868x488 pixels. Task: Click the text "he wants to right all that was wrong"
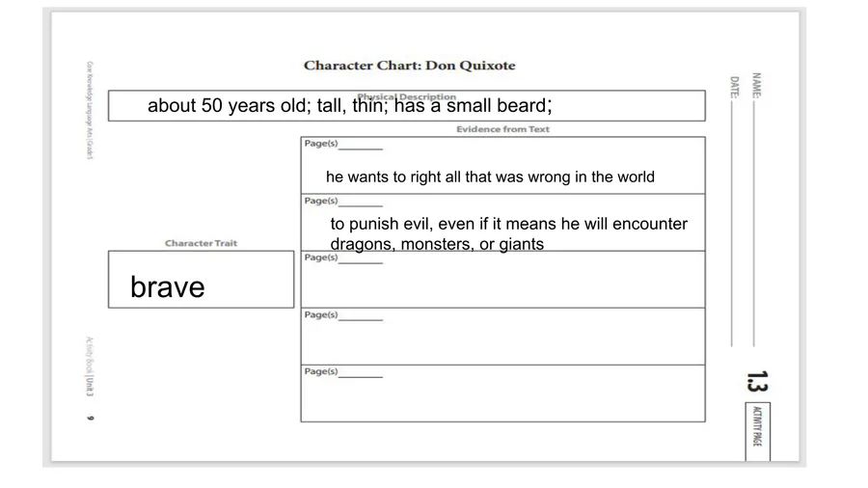pos(490,177)
